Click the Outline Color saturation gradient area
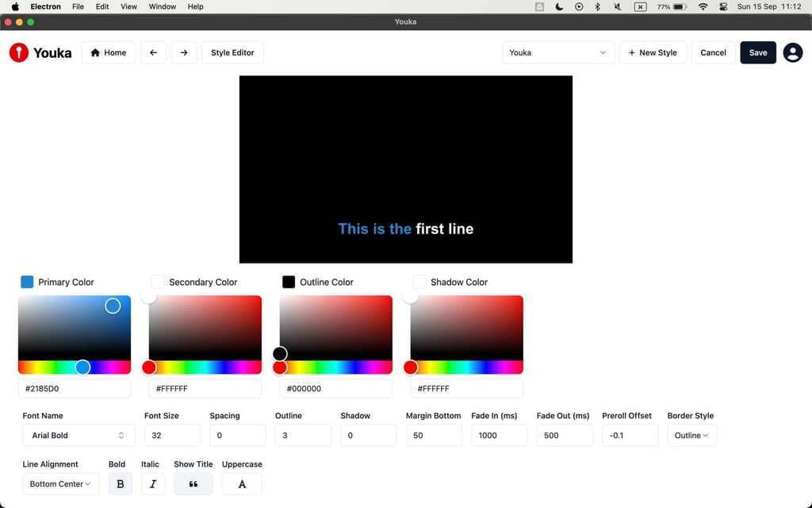The height and width of the screenshot is (508, 812). (336, 328)
